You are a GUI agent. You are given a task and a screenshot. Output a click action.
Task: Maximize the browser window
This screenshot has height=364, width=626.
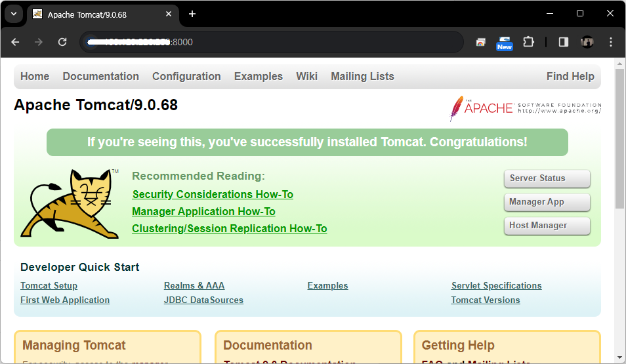(580, 13)
